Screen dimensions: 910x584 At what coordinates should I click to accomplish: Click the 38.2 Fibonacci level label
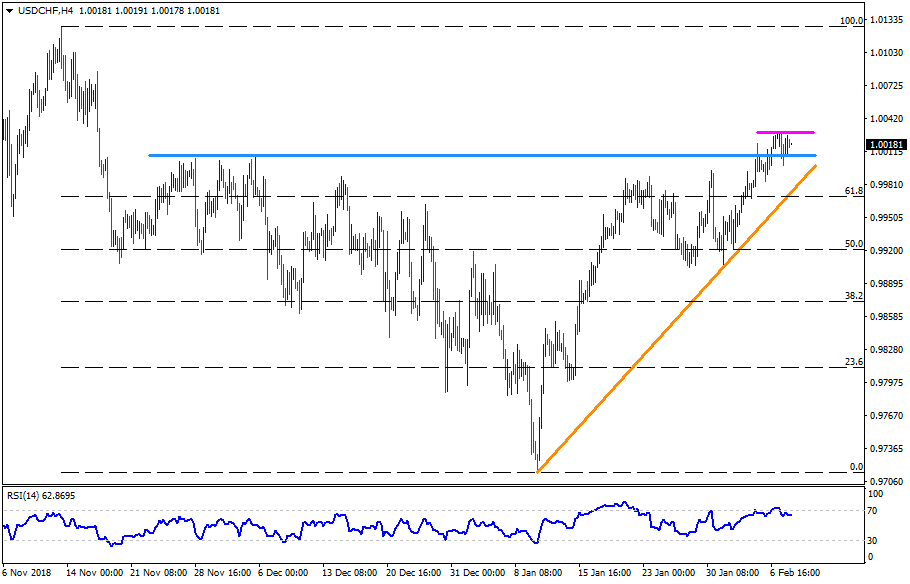click(854, 296)
